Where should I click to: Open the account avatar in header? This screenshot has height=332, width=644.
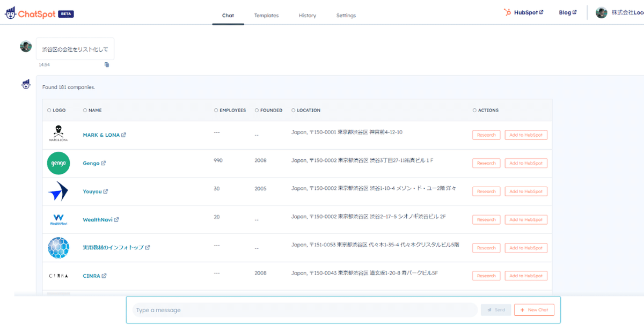(x=602, y=13)
